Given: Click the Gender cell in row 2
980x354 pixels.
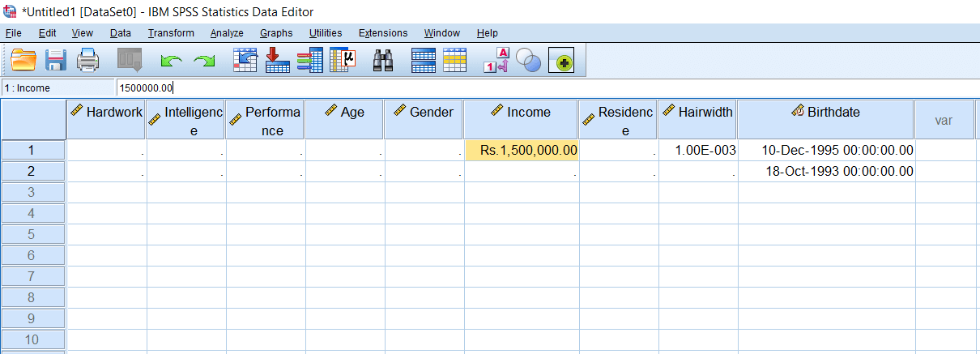Looking at the screenshot, I should 424,171.
